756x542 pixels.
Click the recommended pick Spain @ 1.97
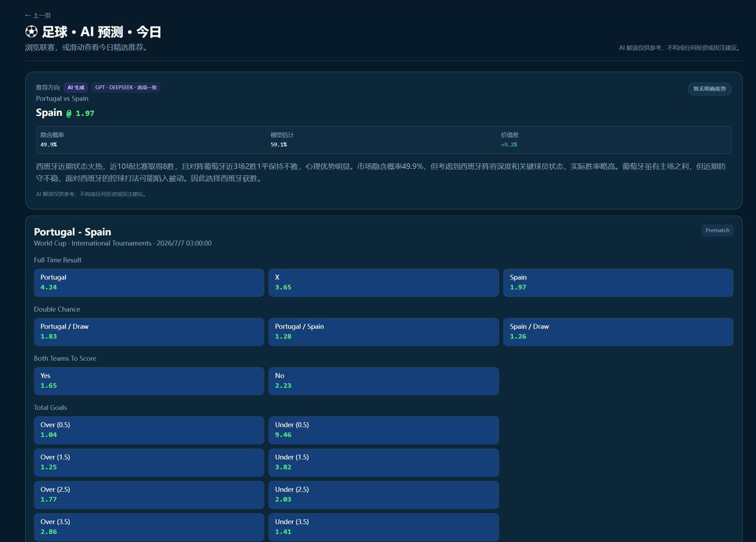[65, 113]
